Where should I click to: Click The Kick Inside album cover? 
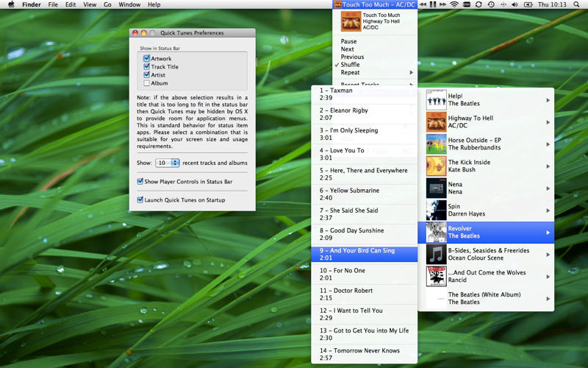point(436,166)
